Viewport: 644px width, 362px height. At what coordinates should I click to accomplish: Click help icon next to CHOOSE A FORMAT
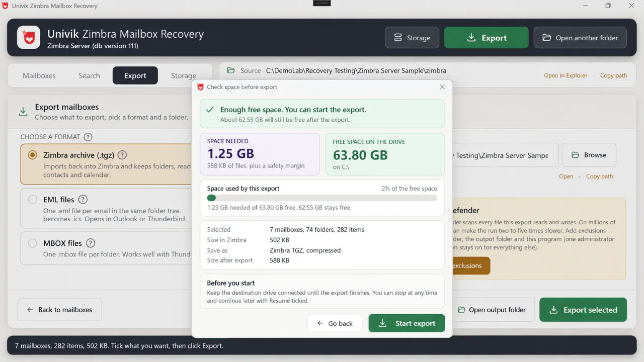point(88,137)
